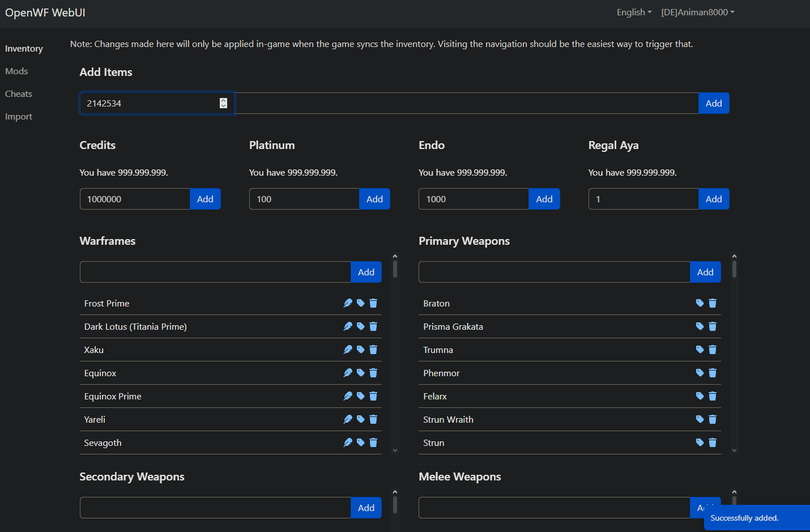Click Add button in the Add Items row

[x=714, y=103]
